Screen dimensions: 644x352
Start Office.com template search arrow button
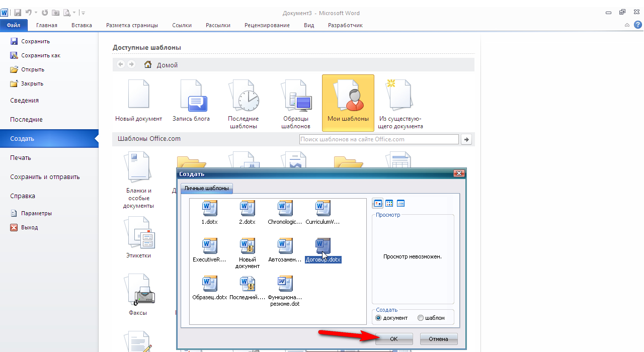pyautogui.click(x=466, y=139)
